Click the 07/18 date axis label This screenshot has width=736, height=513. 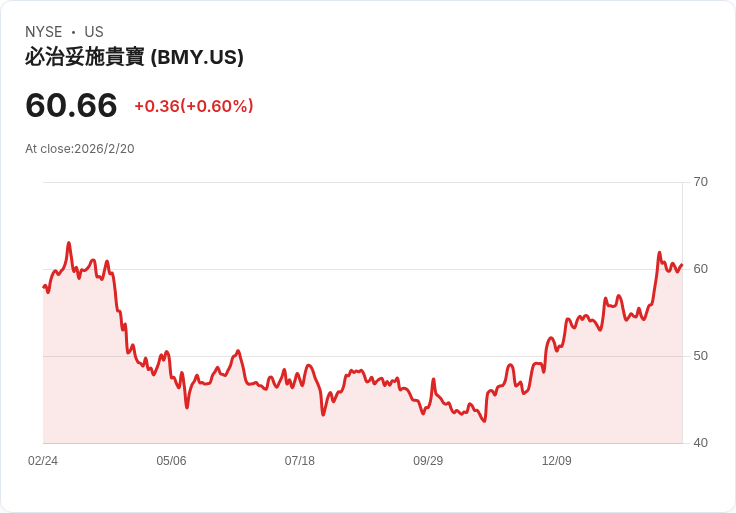point(299,461)
